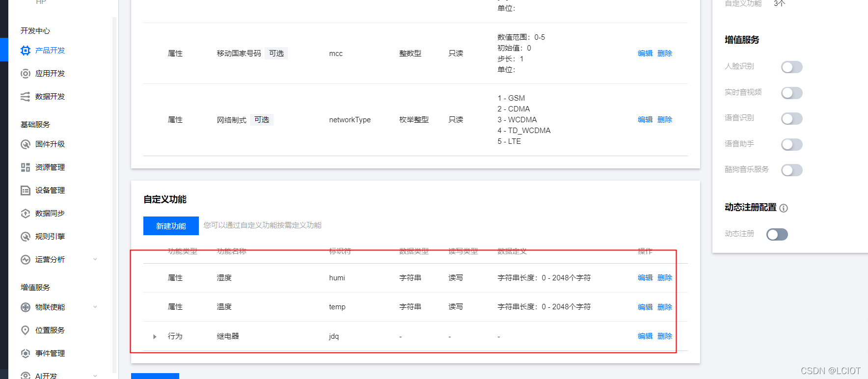Click the 设备管理 icon
The image size is (868, 379).
(26, 190)
